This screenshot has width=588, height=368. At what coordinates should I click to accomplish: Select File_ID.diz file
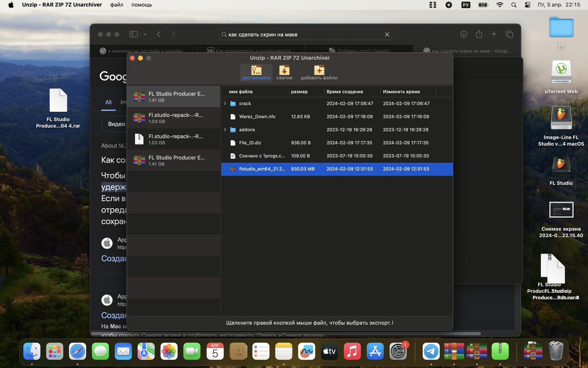pos(337,143)
